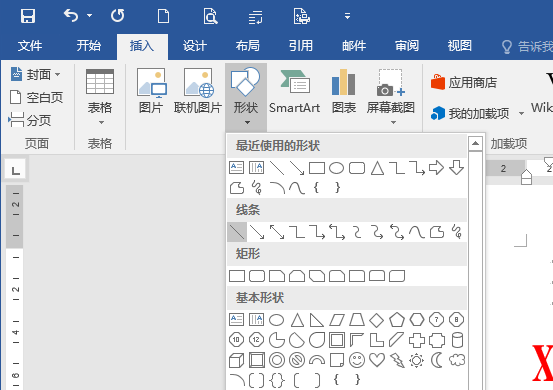Select the lightning bolt shape
This screenshot has height=390, width=553.
tap(397, 360)
